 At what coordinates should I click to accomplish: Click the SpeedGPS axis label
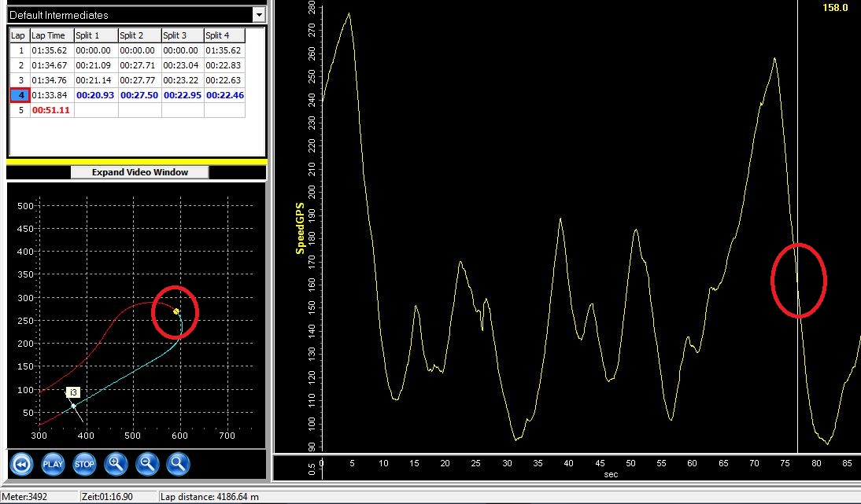pyautogui.click(x=300, y=228)
